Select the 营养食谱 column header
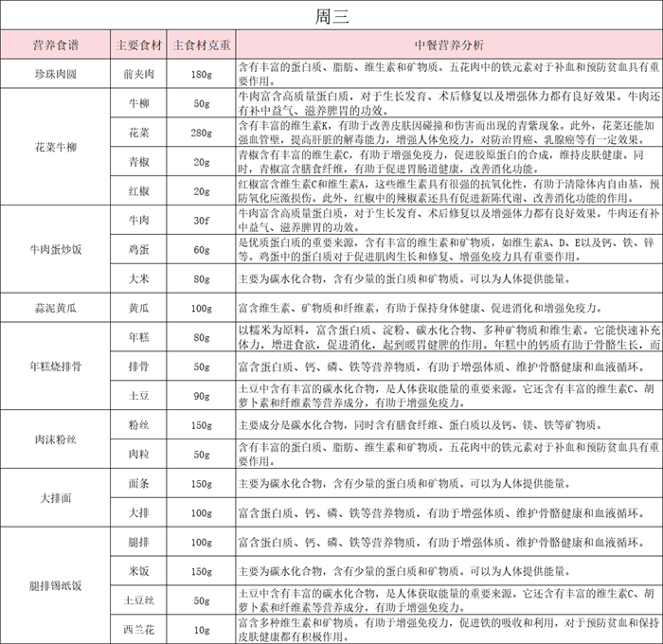 (x=56, y=45)
